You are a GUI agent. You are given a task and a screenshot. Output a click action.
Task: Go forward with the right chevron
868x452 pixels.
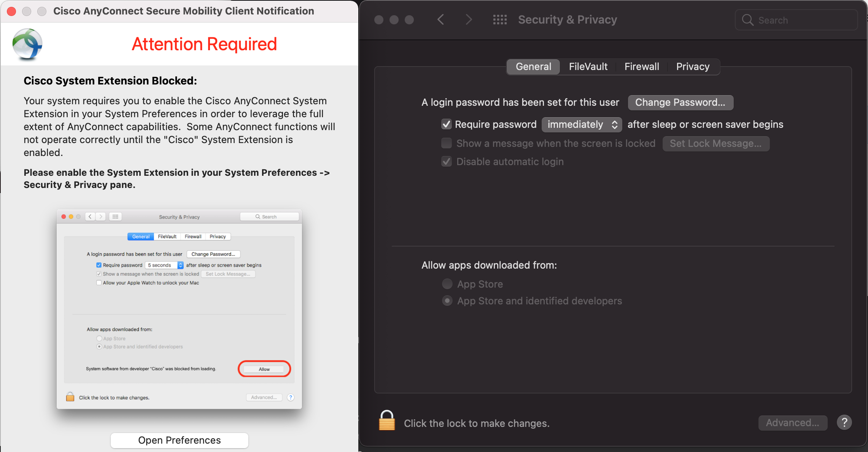(x=469, y=20)
